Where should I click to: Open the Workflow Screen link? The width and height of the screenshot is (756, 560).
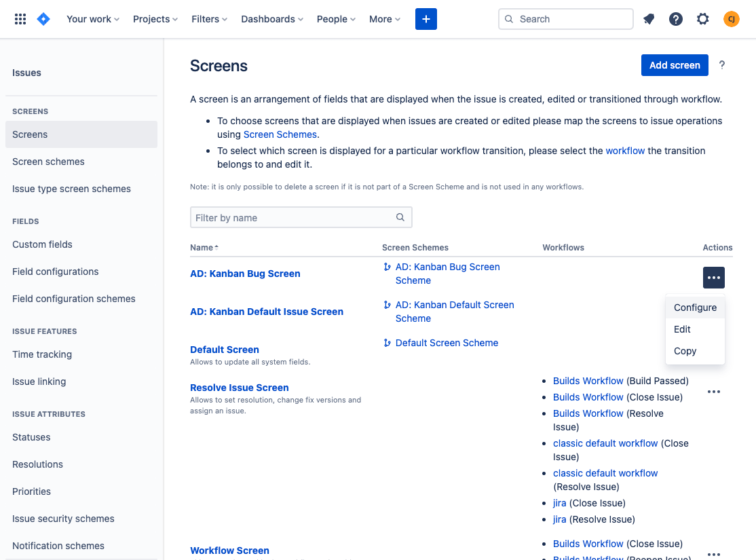coord(229,550)
